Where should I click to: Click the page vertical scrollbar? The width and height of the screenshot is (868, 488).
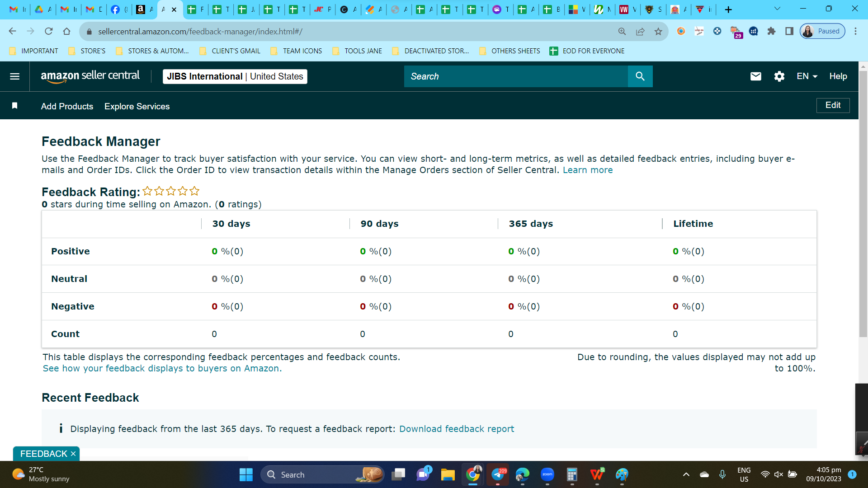click(863, 203)
